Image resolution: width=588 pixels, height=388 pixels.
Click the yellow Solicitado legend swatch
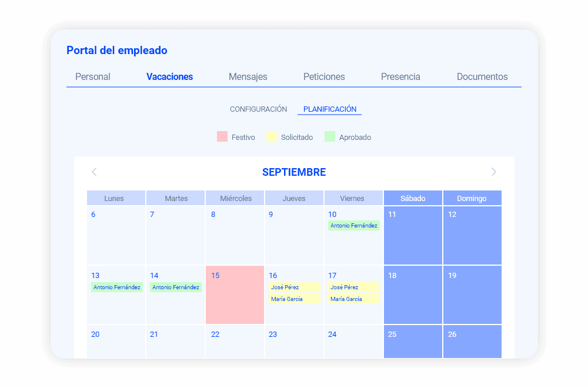click(x=272, y=136)
